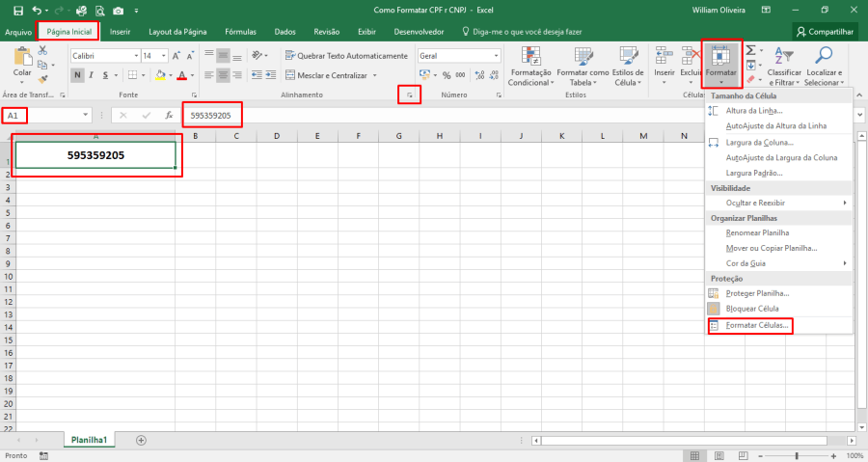This screenshot has height=462, width=868.
Task: Increase the indent
Action: 271,74
